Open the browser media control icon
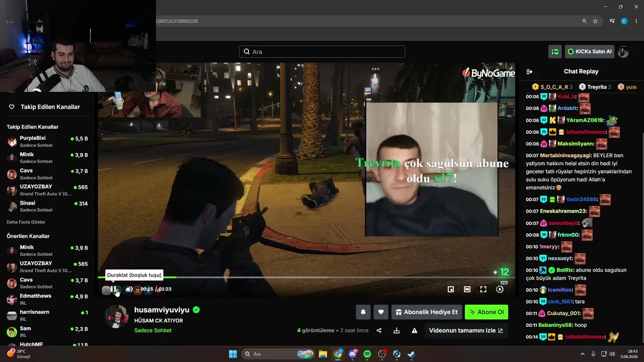 (x=612, y=21)
